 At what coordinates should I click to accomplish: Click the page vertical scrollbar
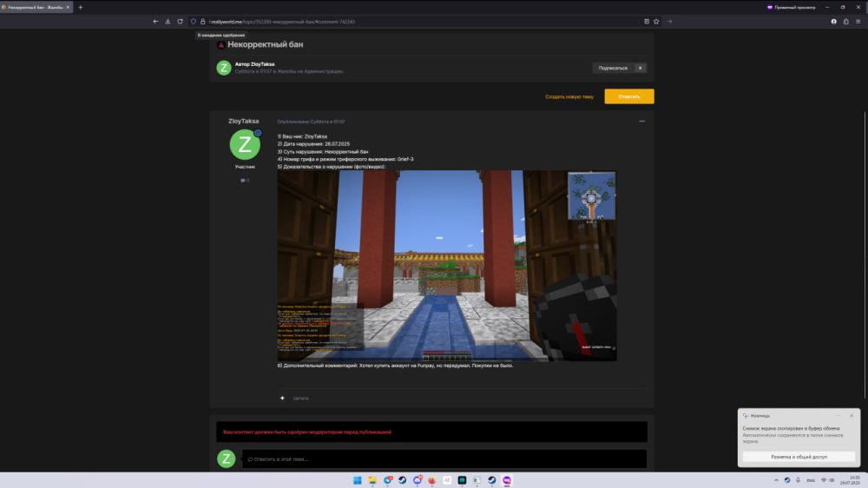pyautogui.click(x=865, y=254)
